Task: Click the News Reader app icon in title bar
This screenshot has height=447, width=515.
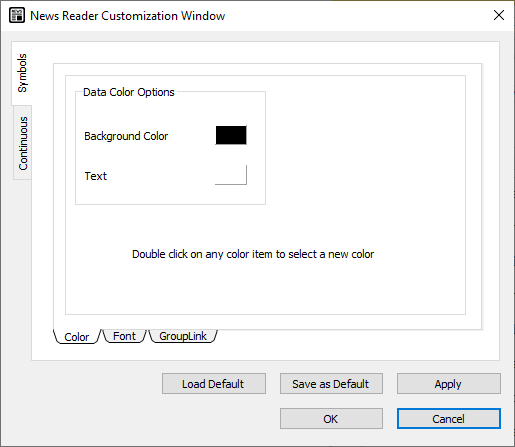Action: pyautogui.click(x=17, y=16)
